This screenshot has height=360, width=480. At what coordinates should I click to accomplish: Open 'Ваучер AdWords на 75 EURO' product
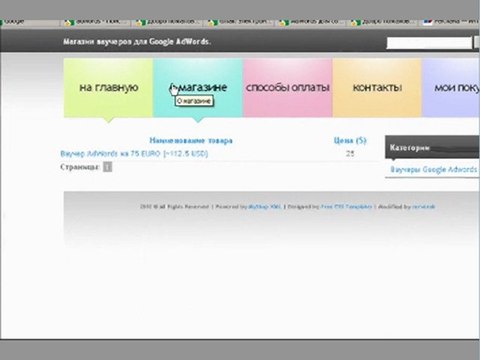pos(134,154)
